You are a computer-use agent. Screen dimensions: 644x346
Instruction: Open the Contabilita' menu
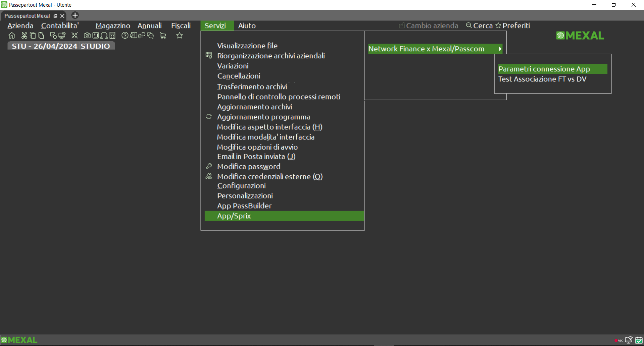pyautogui.click(x=60, y=26)
